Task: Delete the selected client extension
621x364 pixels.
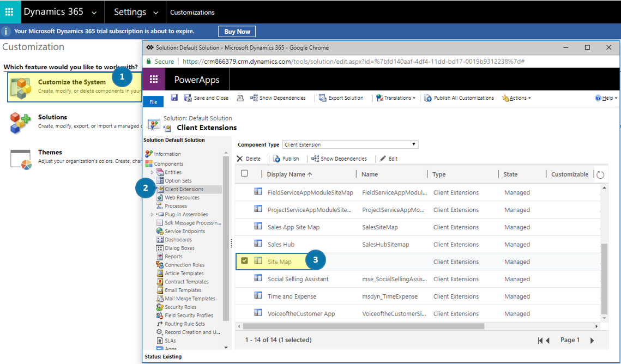Action: pos(249,159)
